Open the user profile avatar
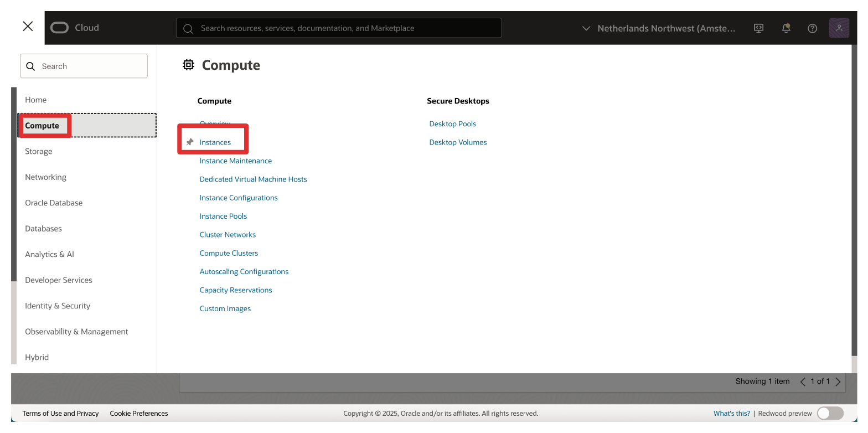 [839, 28]
